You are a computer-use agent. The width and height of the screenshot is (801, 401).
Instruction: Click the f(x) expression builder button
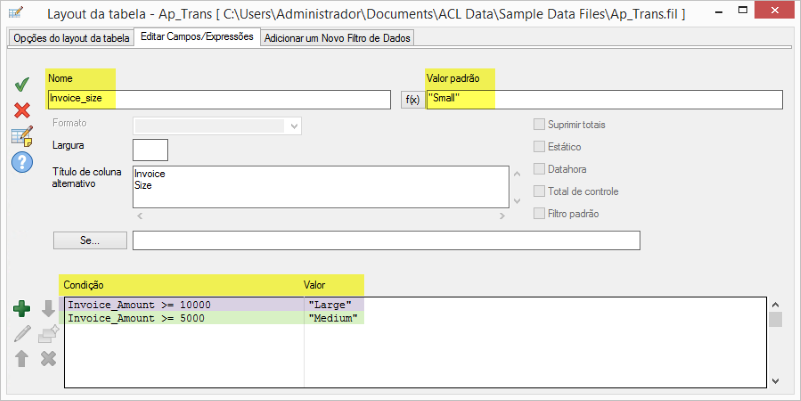(x=411, y=100)
